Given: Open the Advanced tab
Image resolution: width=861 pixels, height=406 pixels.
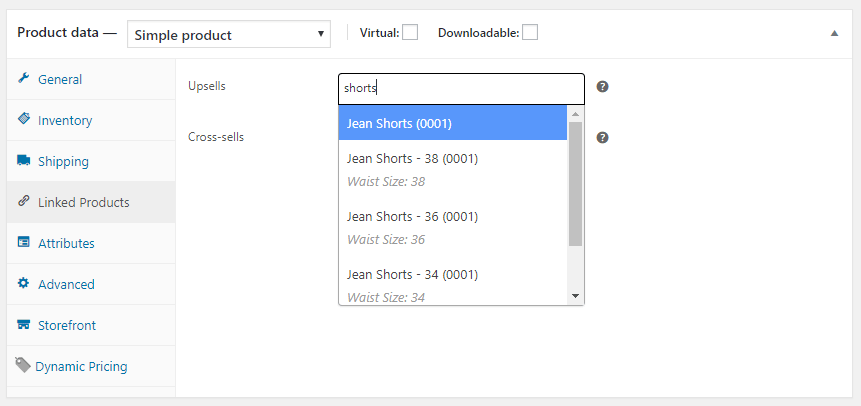Looking at the screenshot, I should click(91, 284).
